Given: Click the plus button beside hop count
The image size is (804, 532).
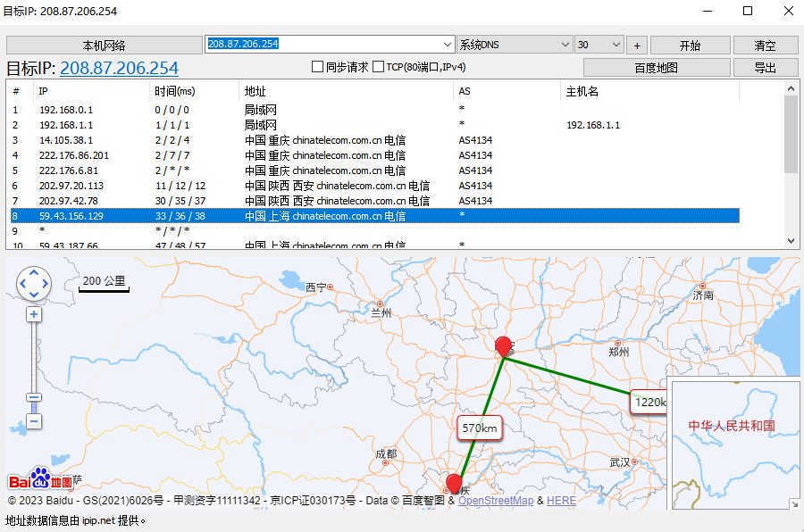Looking at the screenshot, I should [x=637, y=46].
